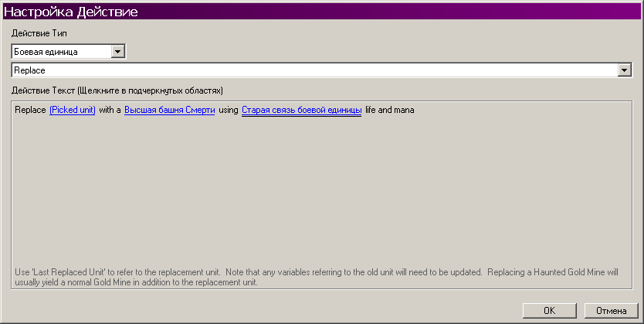Click the 'life and mana' text
644x324 pixels.
click(390, 111)
